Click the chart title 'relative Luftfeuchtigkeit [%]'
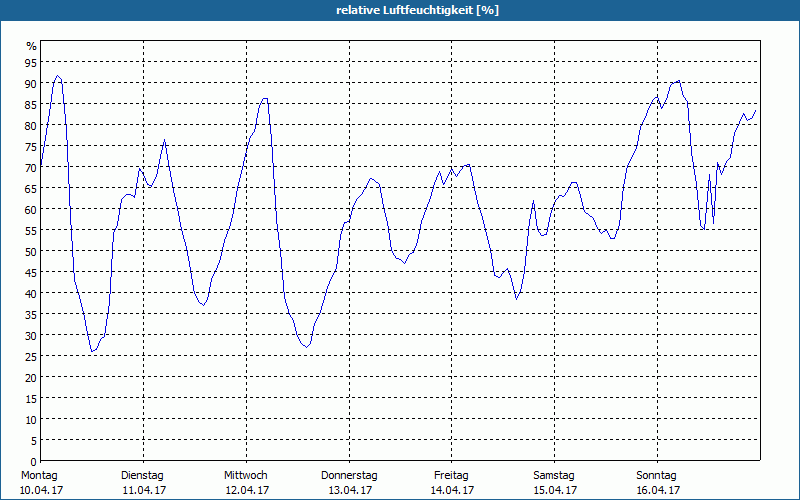Screen dimensions: 800x500 (417, 10)
